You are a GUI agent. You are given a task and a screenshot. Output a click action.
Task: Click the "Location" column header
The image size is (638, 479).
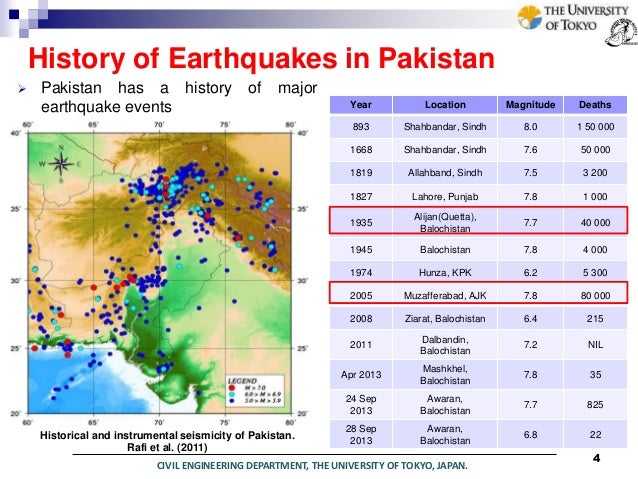(445, 105)
